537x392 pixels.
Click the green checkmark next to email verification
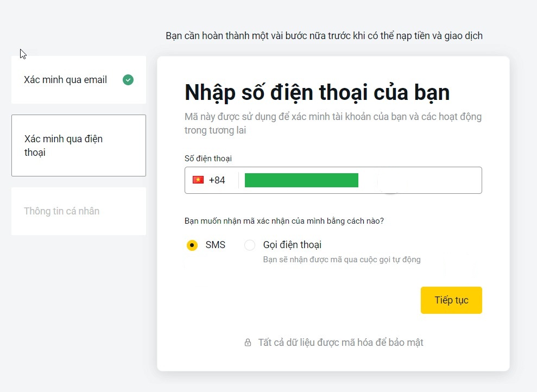pyautogui.click(x=128, y=80)
